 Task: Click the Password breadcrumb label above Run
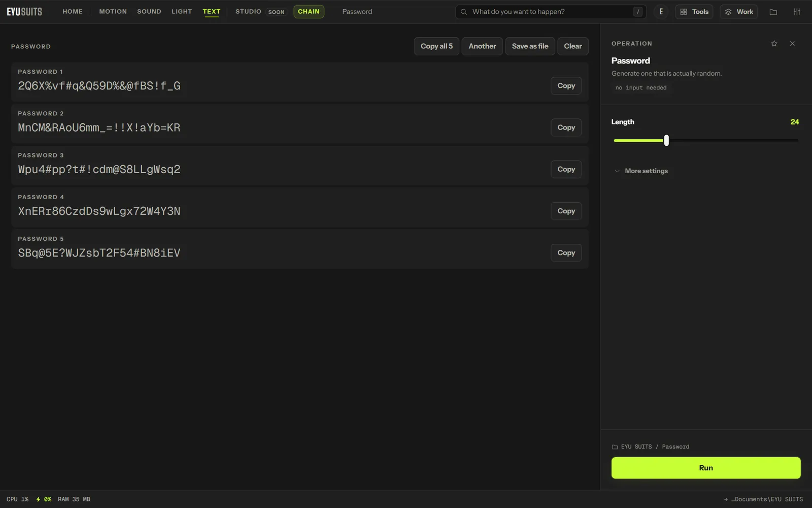click(675, 447)
